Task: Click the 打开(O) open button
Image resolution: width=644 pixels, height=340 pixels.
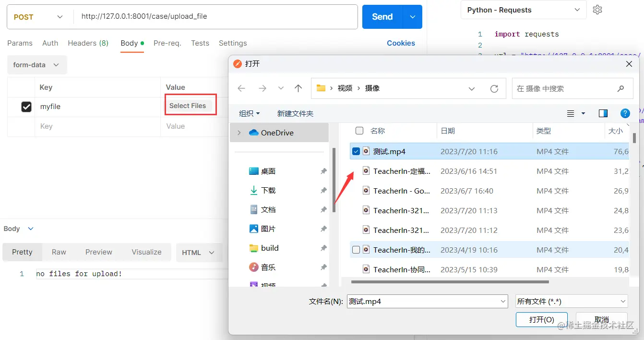Action: [542, 320]
